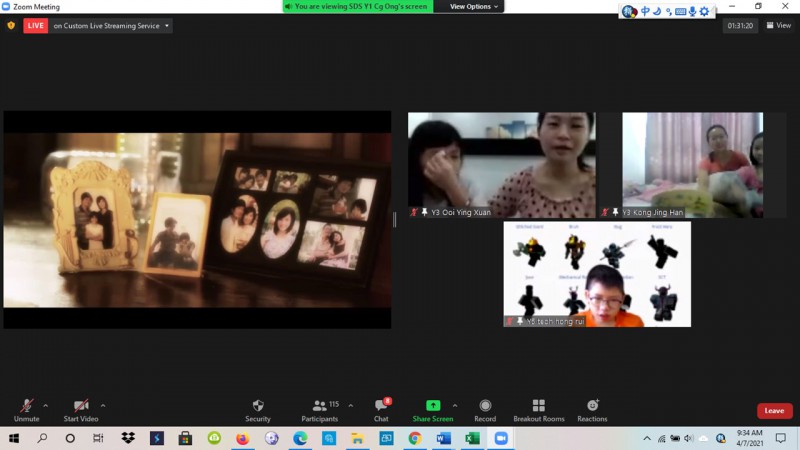The width and height of the screenshot is (800, 450).
Task: Change layout using the View button
Action: [778, 26]
